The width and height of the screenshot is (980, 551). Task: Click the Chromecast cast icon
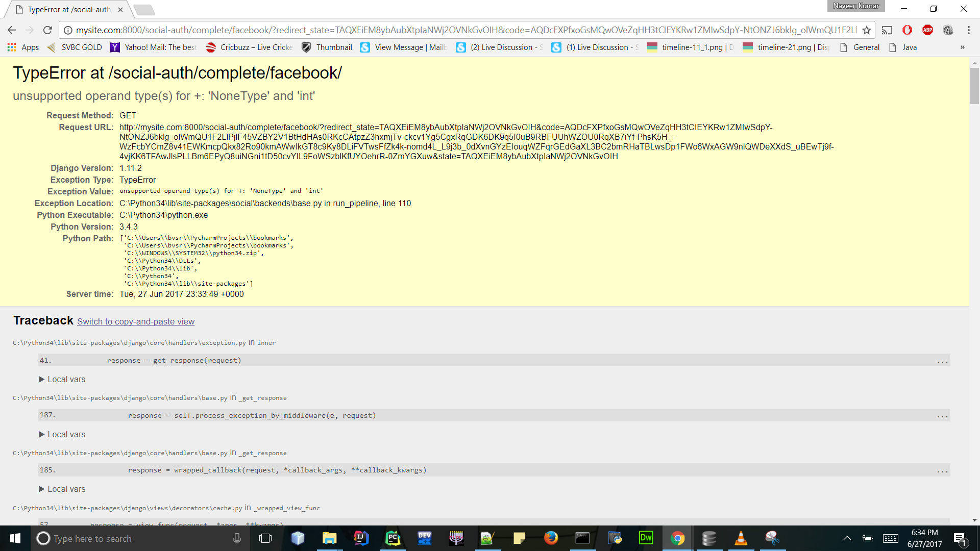click(x=887, y=30)
